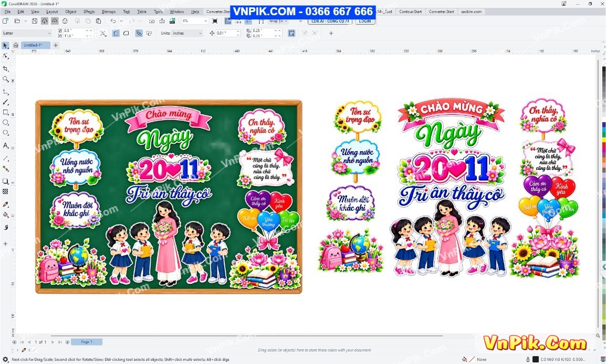
Task: Toggle portrait page orientation
Action: (x=116, y=33)
